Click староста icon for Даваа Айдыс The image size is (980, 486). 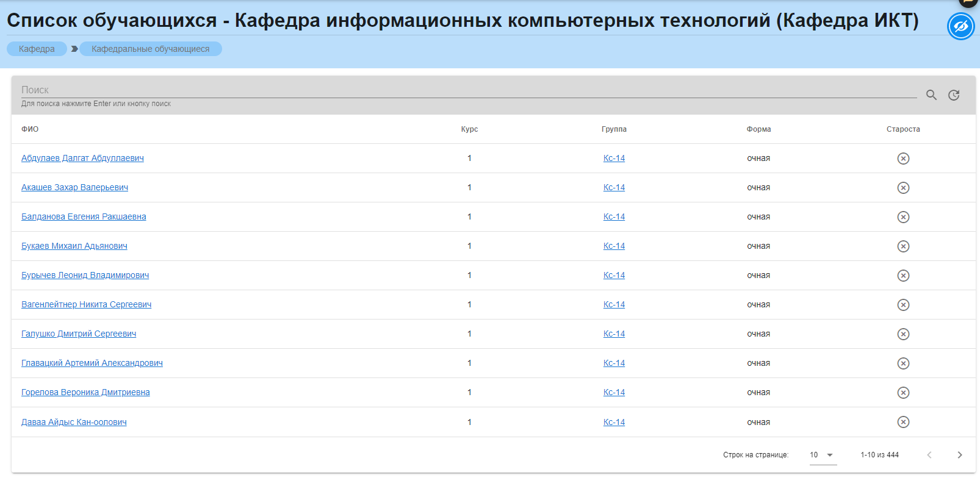(x=903, y=422)
